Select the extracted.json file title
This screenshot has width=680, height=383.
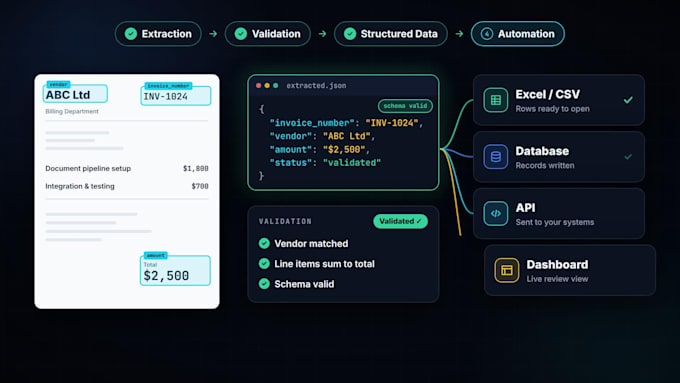pyautogui.click(x=316, y=85)
